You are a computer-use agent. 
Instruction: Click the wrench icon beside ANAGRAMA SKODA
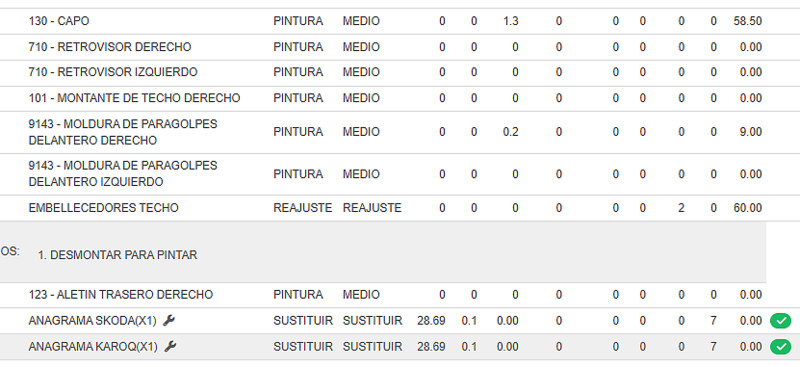(169, 321)
